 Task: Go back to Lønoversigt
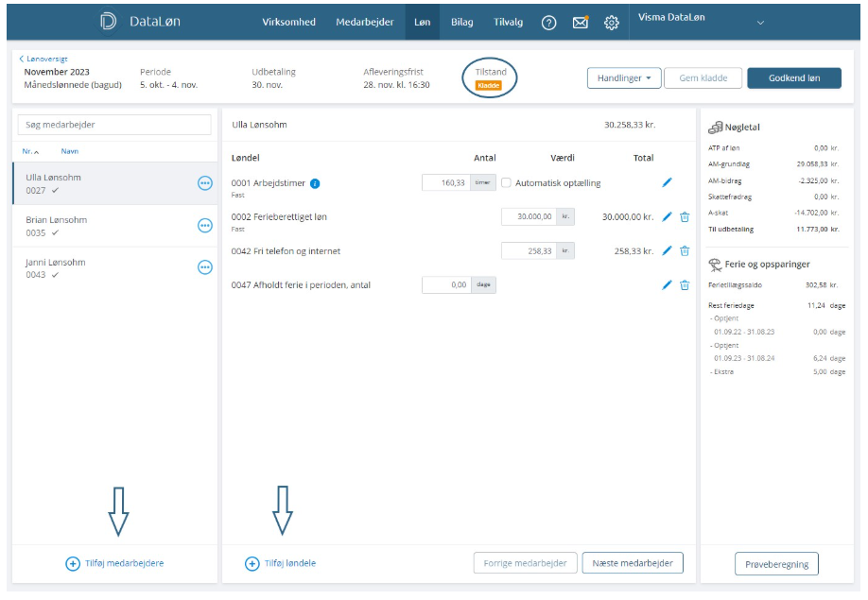point(43,59)
